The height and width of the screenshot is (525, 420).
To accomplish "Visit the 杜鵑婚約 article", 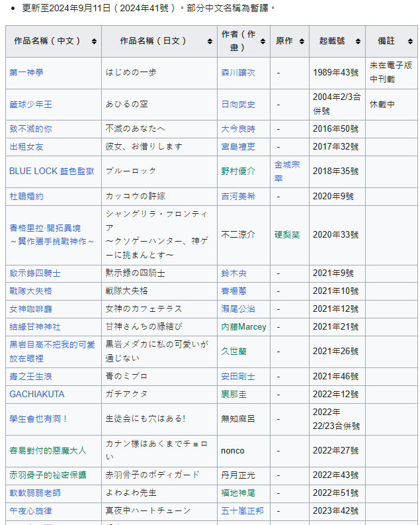I will pyautogui.click(x=26, y=196).
